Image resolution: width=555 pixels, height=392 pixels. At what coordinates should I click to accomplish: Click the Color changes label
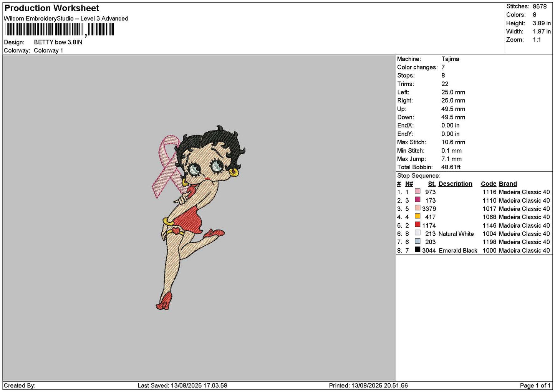417,67
